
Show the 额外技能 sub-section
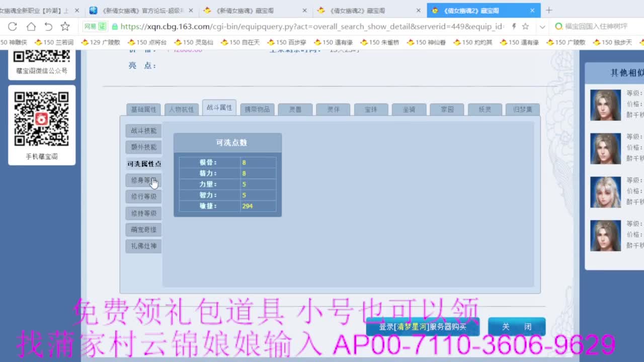144,147
